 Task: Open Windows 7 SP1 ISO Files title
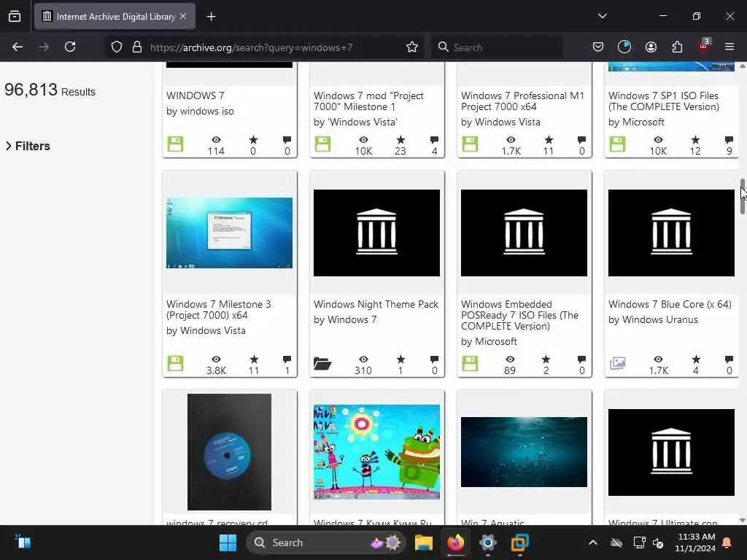tap(664, 101)
